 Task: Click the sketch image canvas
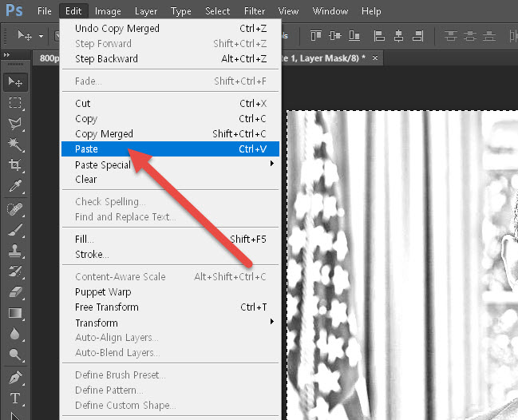402,265
